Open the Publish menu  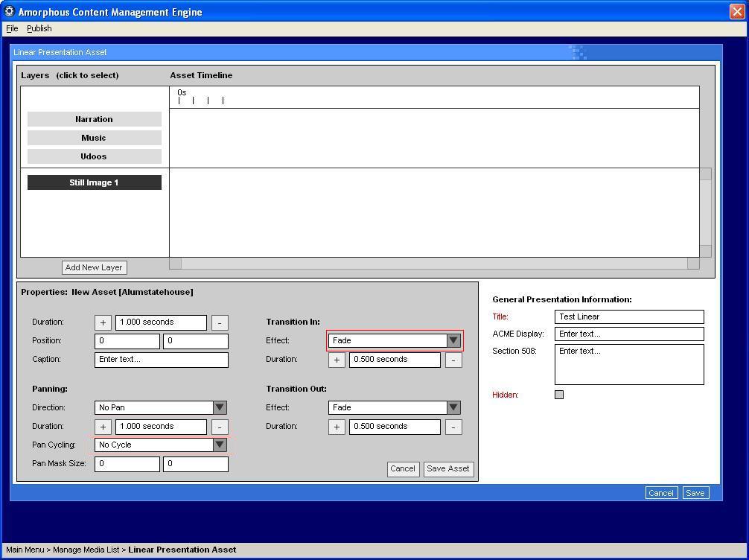coord(39,28)
